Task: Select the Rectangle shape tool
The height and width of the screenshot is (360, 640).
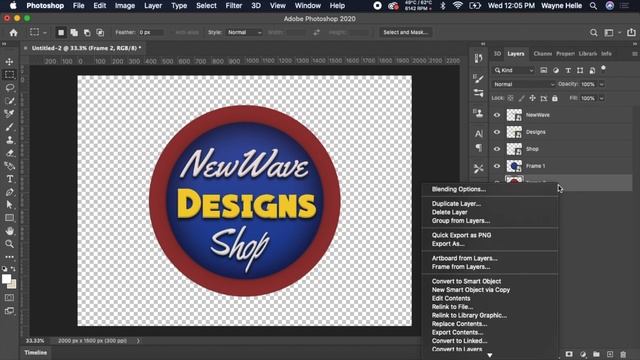Action: (x=9, y=218)
